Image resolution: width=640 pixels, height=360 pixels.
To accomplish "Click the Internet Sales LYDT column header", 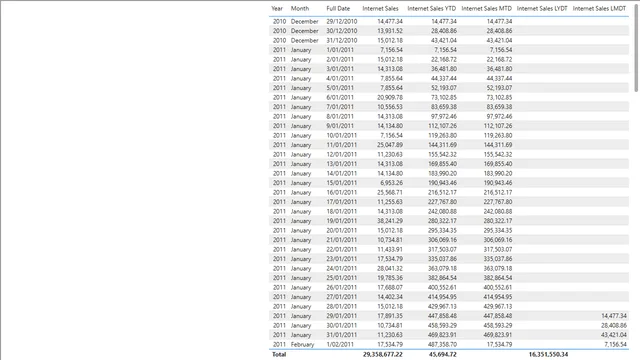I will coord(542,8).
